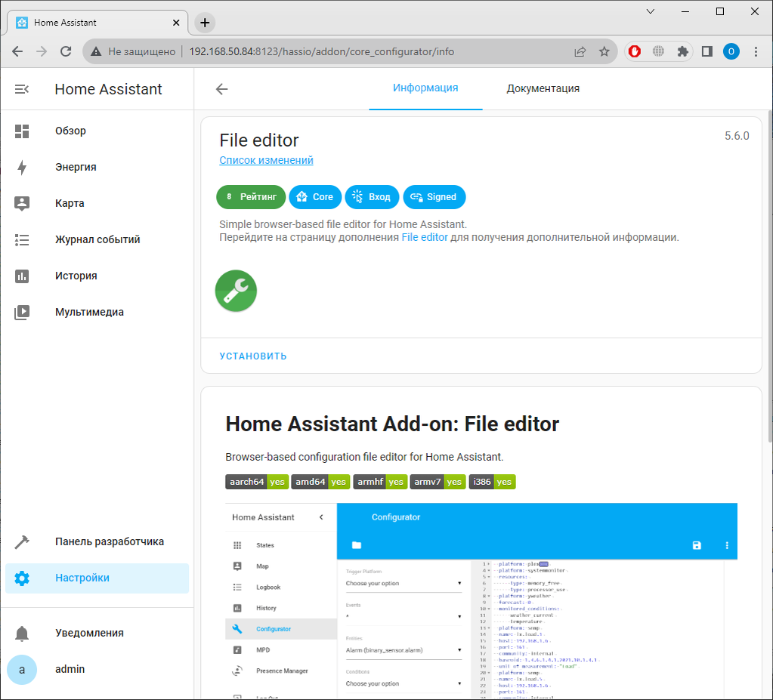The height and width of the screenshot is (700, 773).
Task: Go back using add-on page arrow
Action: coord(222,89)
